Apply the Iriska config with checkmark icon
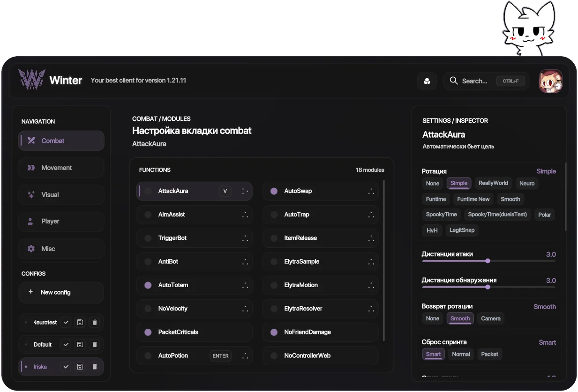 [x=66, y=367]
